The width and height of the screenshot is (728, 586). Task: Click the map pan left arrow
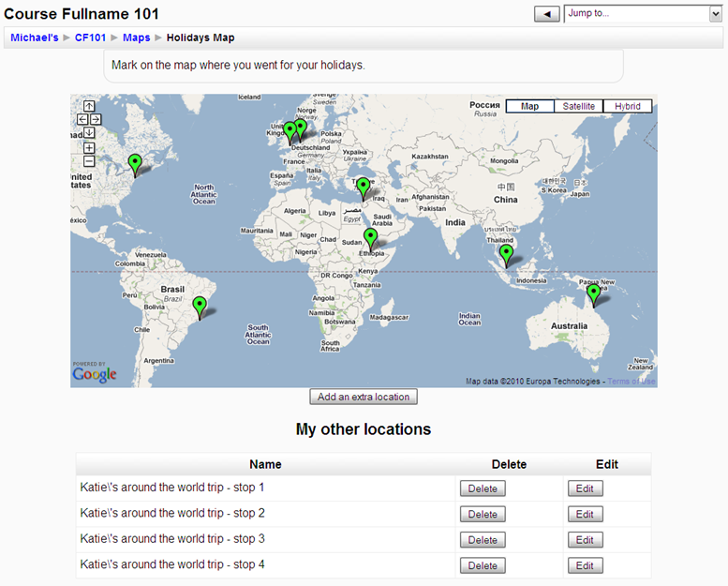tap(82, 119)
